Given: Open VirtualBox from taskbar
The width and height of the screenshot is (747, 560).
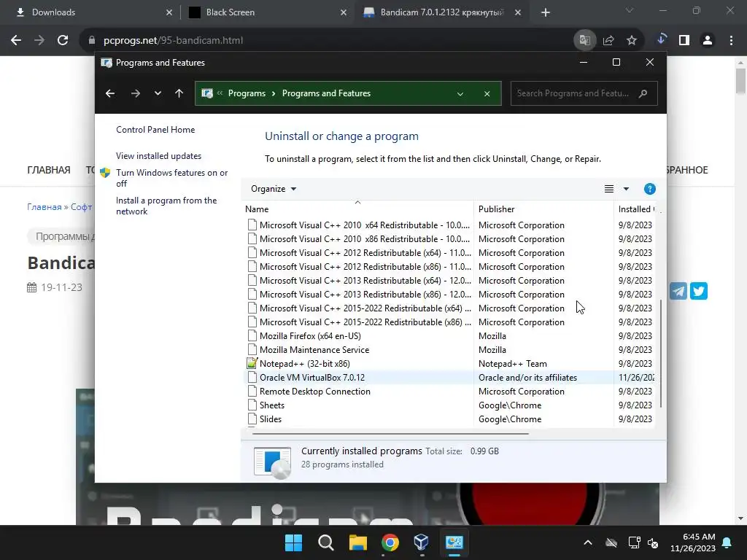Looking at the screenshot, I should (x=421, y=542).
